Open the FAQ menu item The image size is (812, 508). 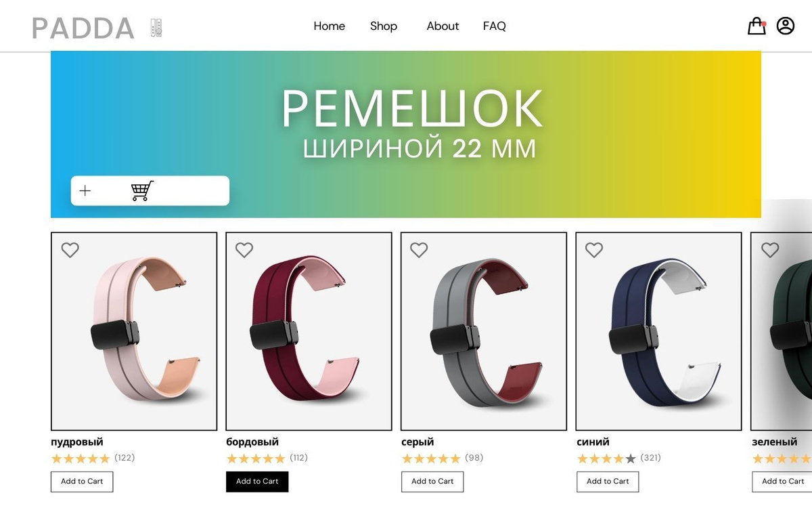coord(495,26)
